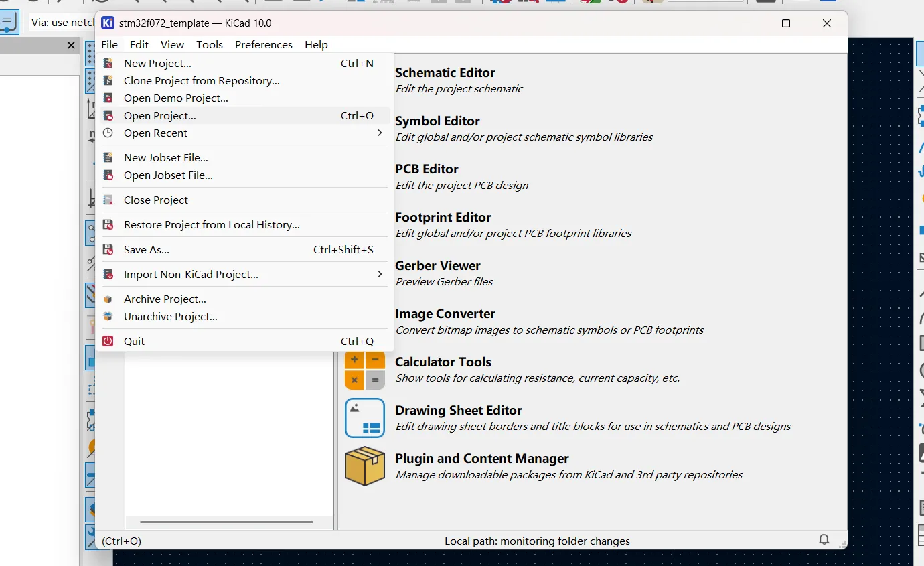Launch Calculator Tools via its orange icon
The width and height of the screenshot is (924, 566).
365,370
